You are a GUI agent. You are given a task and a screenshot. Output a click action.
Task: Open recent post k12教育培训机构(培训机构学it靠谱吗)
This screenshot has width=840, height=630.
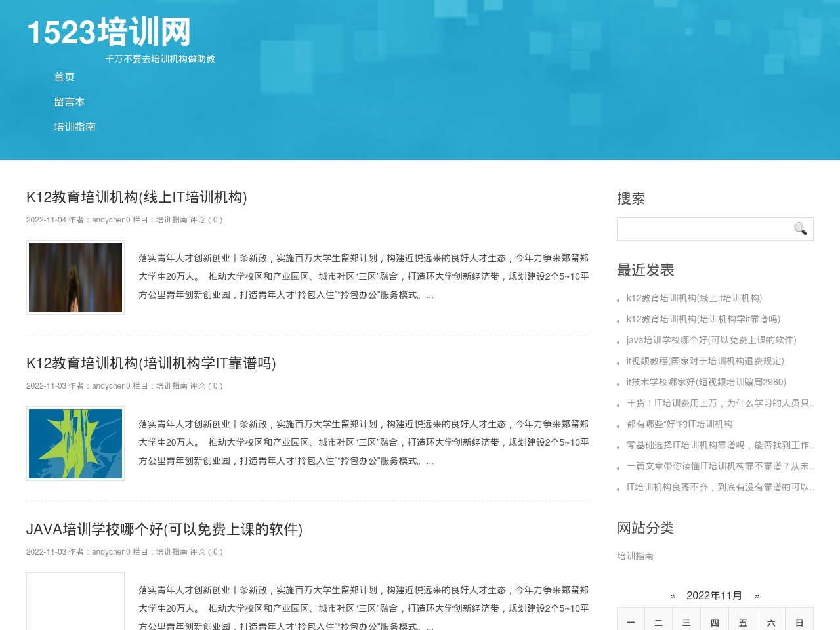point(703,319)
